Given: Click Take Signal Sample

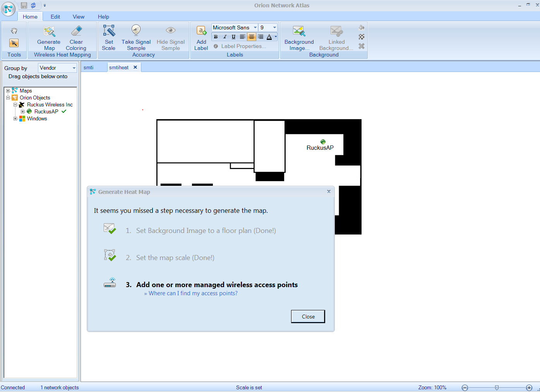Looking at the screenshot, I should (x=136, y=38).
